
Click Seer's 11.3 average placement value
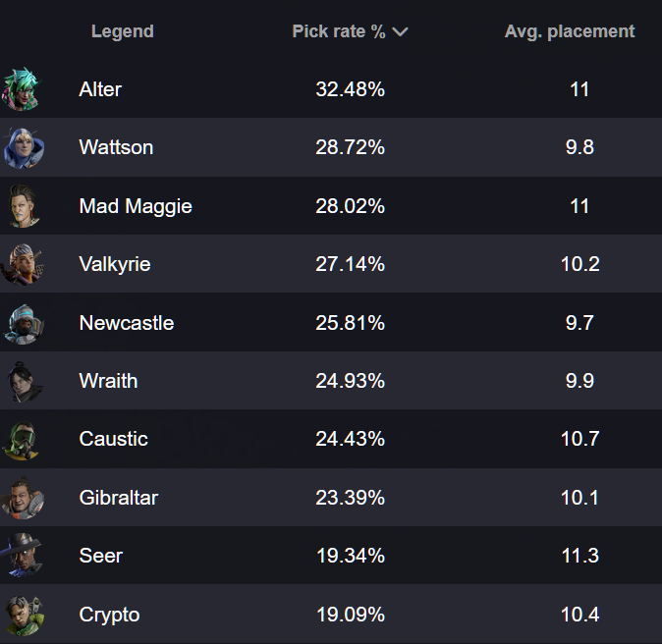[x=579, y=556]
